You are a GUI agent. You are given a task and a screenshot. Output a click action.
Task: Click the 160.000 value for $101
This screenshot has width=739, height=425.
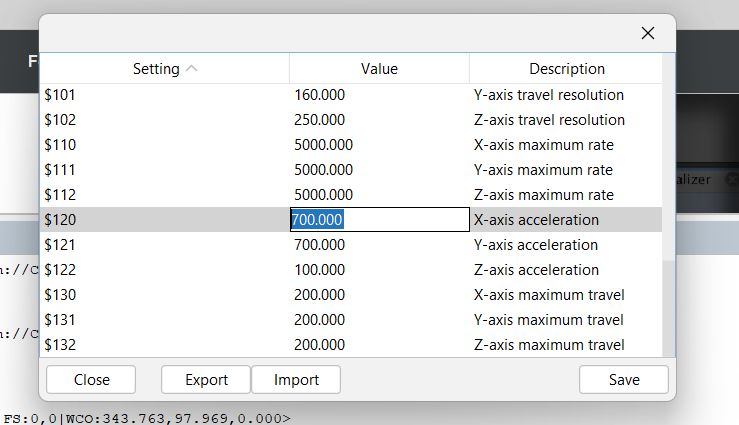pos(320,95)
